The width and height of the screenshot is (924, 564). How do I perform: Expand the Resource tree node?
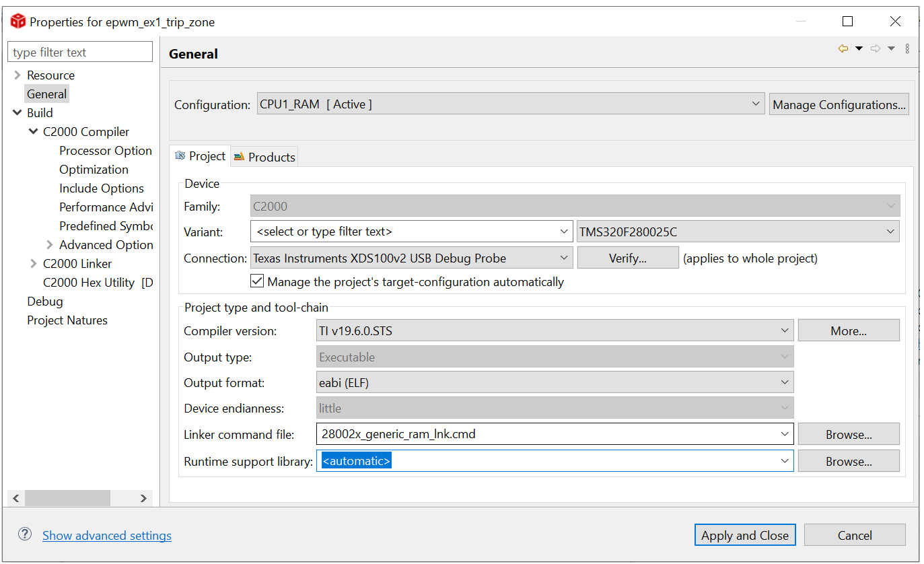point(17,75)
